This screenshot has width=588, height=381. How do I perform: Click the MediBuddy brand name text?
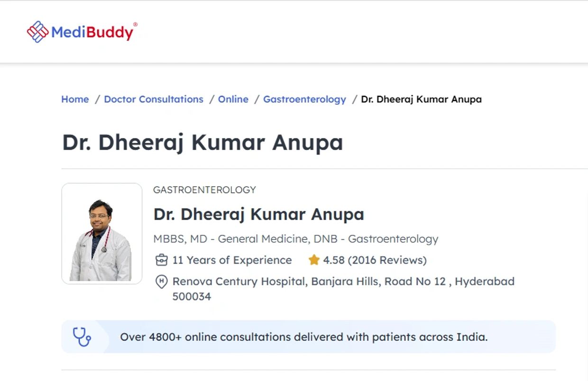[x=93, y=32]
